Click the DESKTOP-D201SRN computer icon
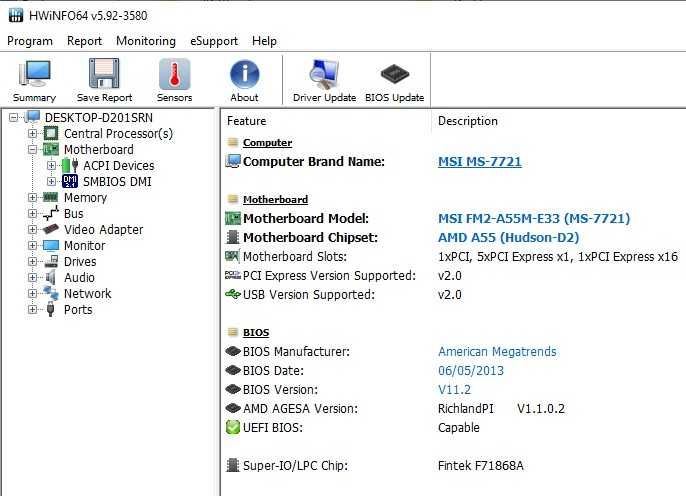Viewport: 686px width, 496px height. click(33, 117)
